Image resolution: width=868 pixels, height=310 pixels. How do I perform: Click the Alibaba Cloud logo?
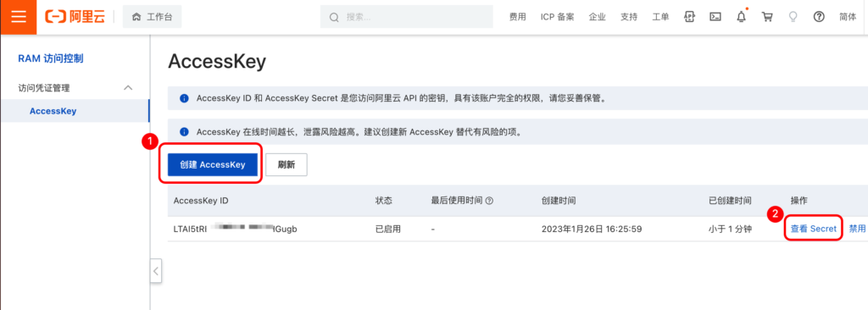(x=75, y=17)
